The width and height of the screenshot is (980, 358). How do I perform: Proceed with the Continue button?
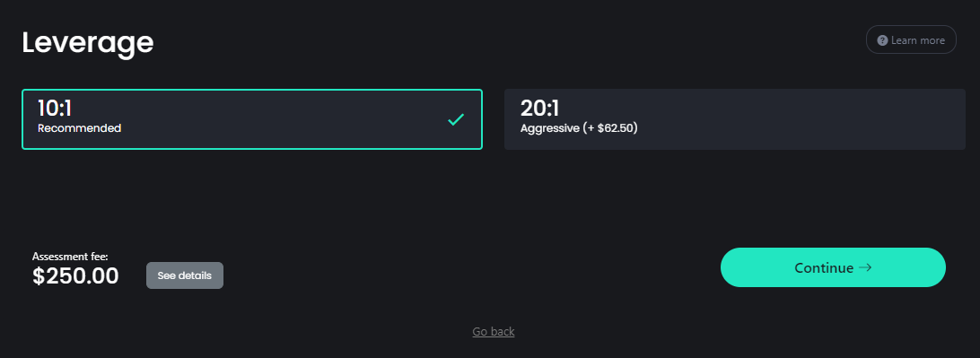(x=833, y=267)
